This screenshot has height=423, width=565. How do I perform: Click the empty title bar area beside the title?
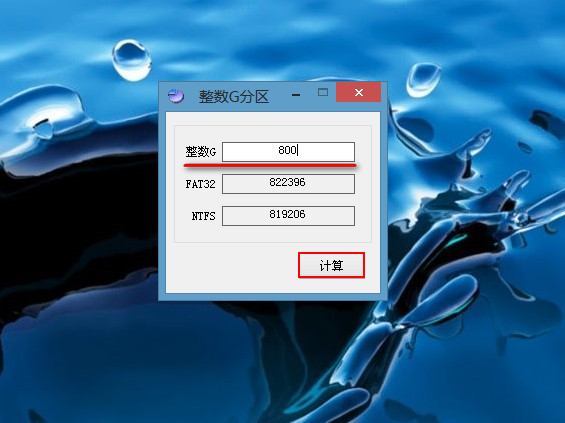click(x=279, y=96)
